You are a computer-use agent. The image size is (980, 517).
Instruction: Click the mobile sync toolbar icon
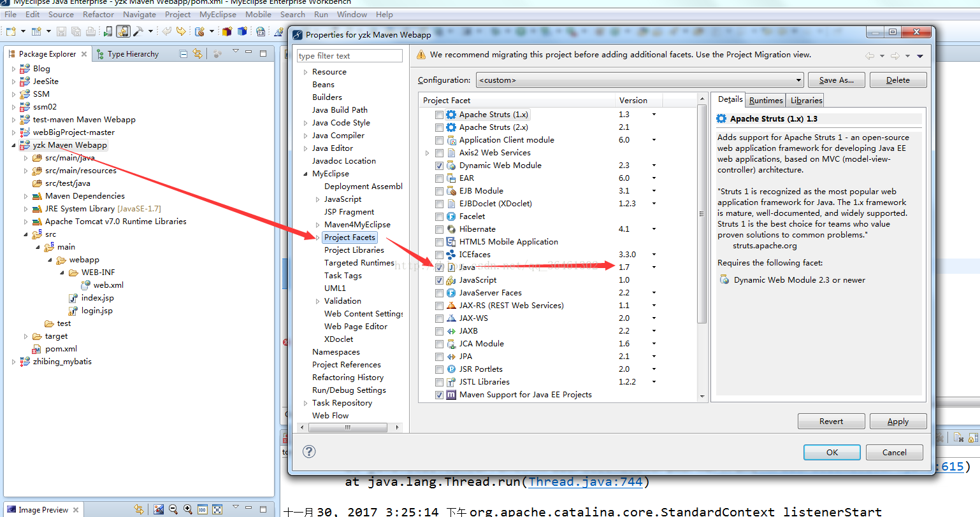(123, 31)
